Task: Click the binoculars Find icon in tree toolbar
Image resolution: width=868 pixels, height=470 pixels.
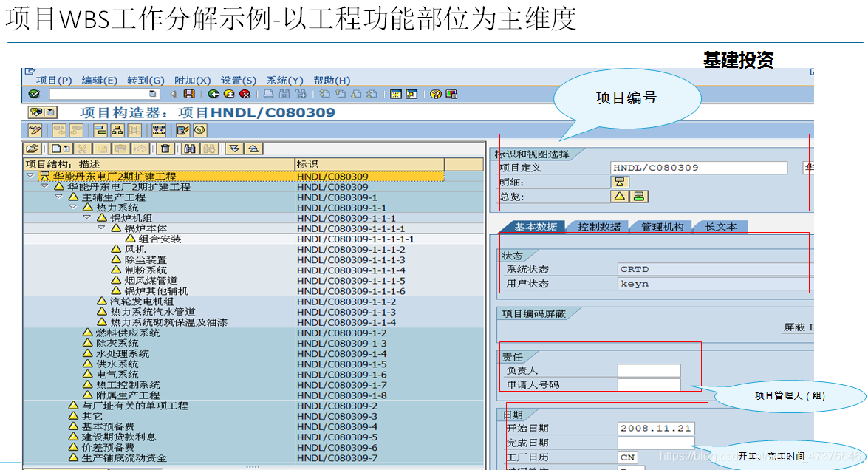Action: click(x=190, y=149)
